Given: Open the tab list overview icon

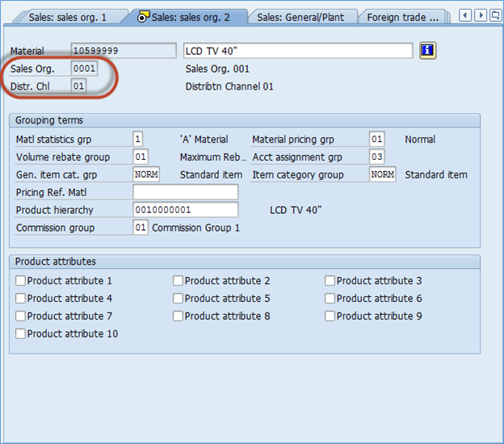Looking at the screenshot, I should tap(494, 15).
